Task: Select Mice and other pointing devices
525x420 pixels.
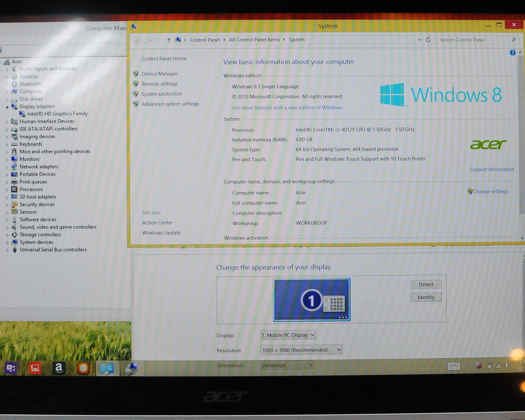Action: tap(55, 151)
